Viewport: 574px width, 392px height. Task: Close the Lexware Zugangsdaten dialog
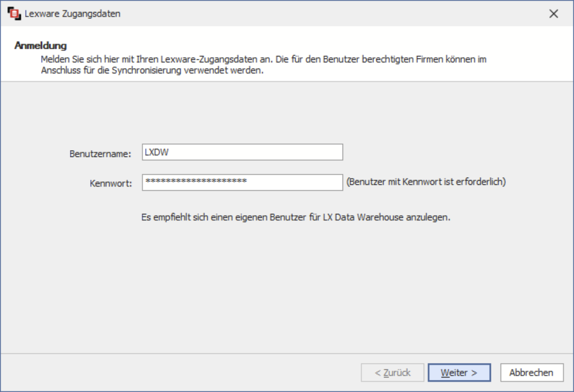[x=554, y=14]
